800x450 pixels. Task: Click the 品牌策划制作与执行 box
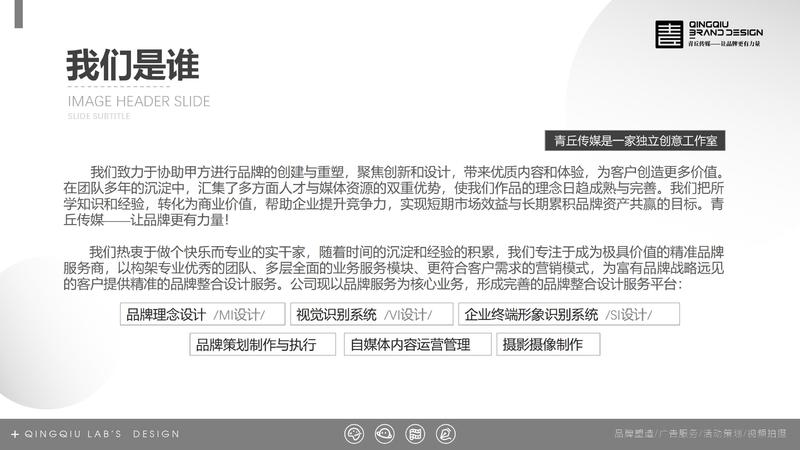point(262,344)
